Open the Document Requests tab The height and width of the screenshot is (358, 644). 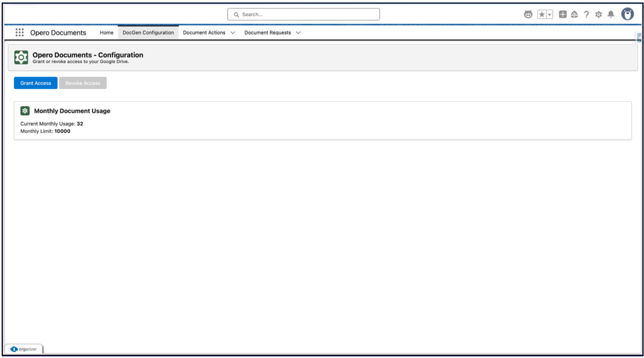tap(267, 33)
